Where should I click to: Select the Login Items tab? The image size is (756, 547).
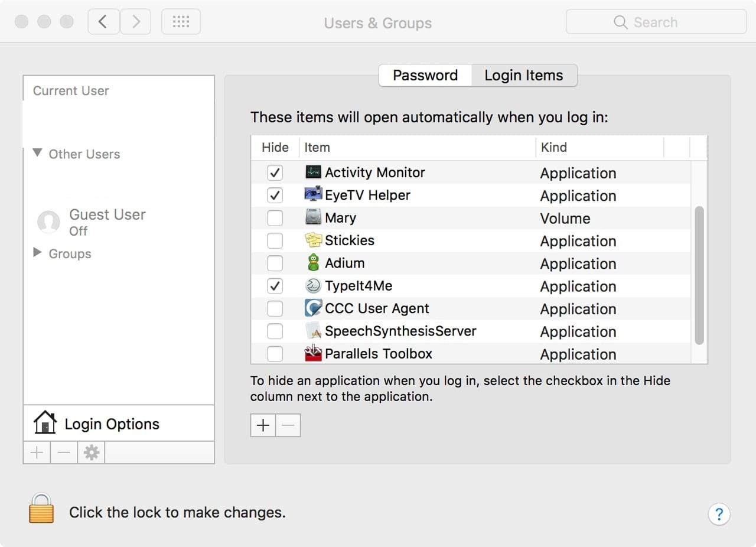pos(523,76)
